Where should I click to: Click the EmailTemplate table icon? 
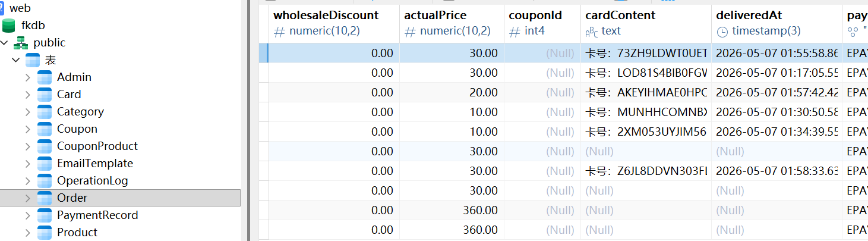(45, 164)
